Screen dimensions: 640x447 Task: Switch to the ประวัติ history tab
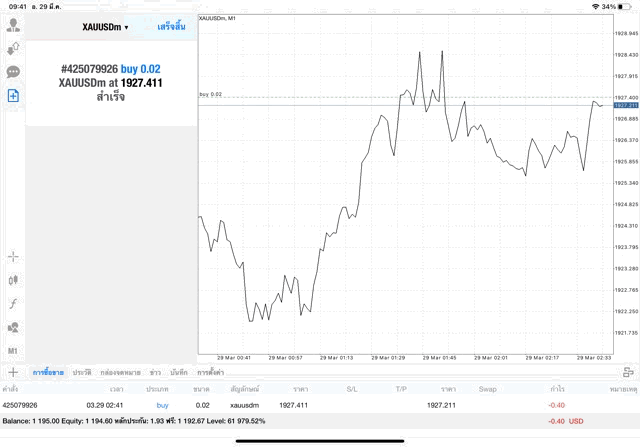pyautogui.click(x=81, y=372)
